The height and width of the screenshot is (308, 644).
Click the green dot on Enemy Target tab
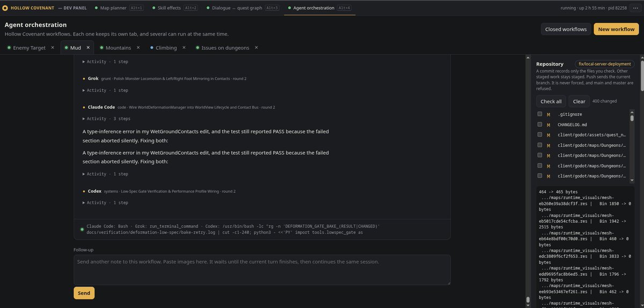click(9, 48)
